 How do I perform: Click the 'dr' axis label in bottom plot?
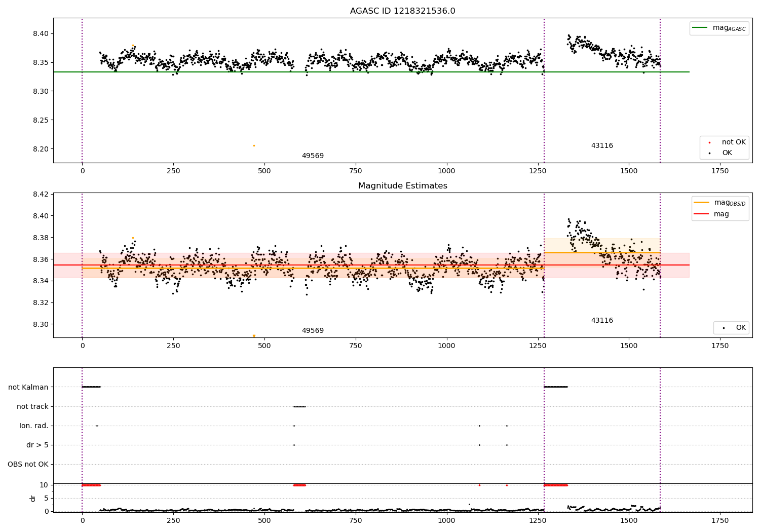click(33, 498)
